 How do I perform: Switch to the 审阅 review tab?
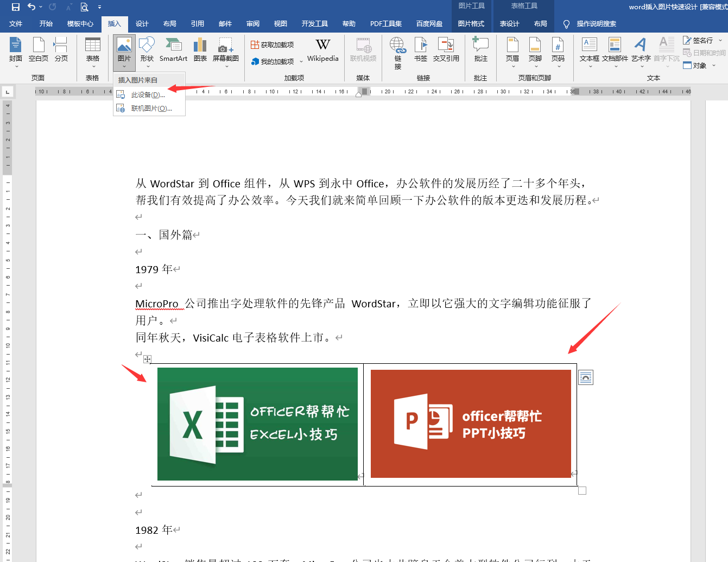click(x=253, y=24)
